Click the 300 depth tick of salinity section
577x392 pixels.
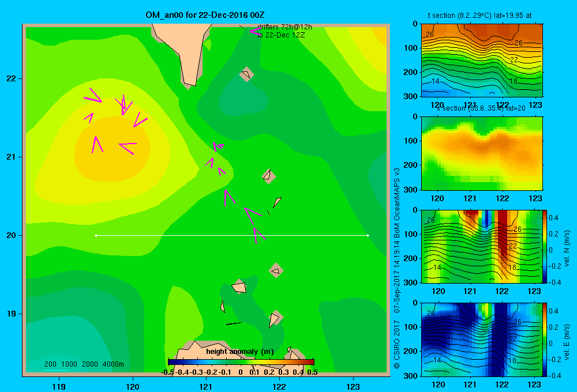point(411,190)
